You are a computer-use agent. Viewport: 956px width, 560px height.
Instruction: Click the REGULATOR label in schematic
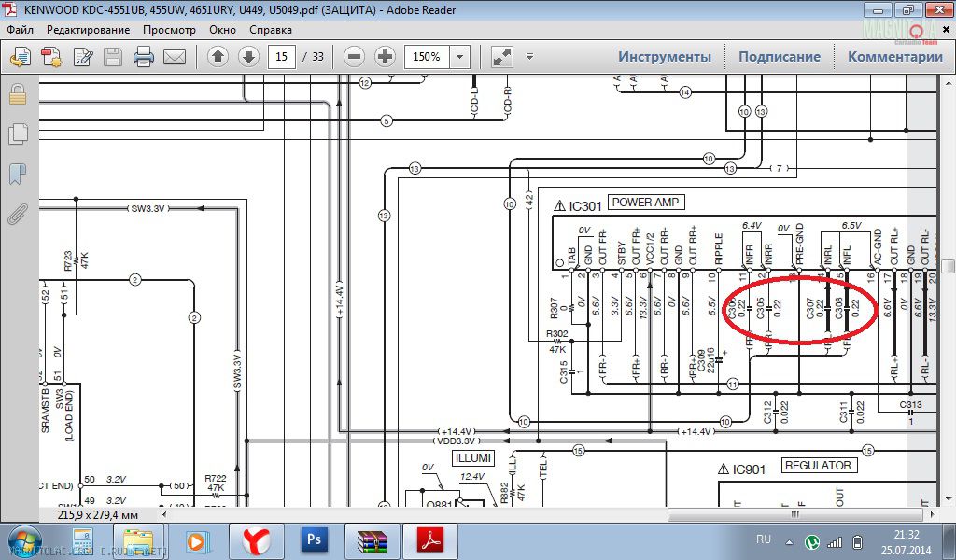pyautogui.click(x=818, y=466)
